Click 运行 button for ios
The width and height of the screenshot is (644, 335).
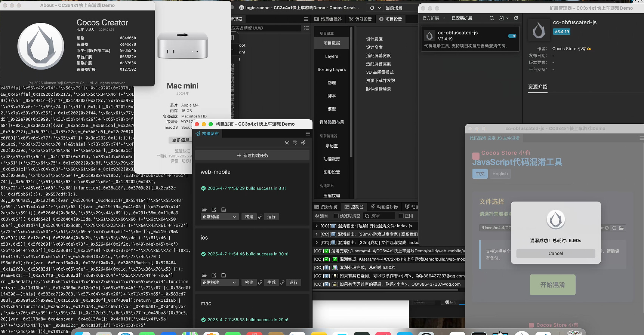(x=294, y=283)
